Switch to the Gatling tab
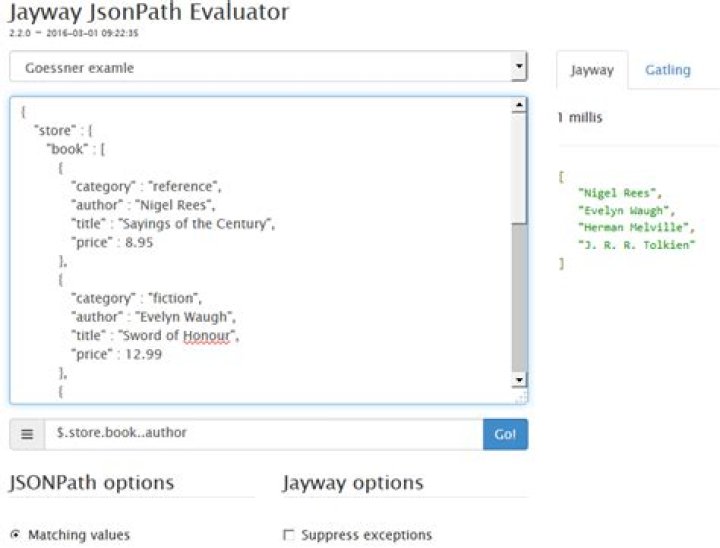This screenshot has height=548, width=720. (x=668, y=70)
